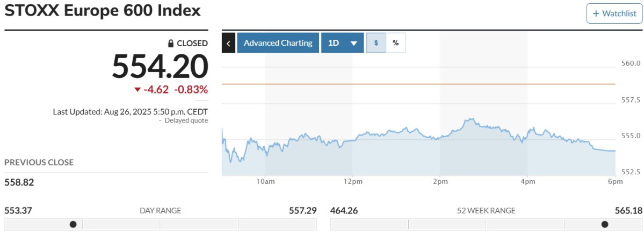Click the STOXX Europe 600 Index title
Viewport: 644px width, 235px height.
(103, 11)
